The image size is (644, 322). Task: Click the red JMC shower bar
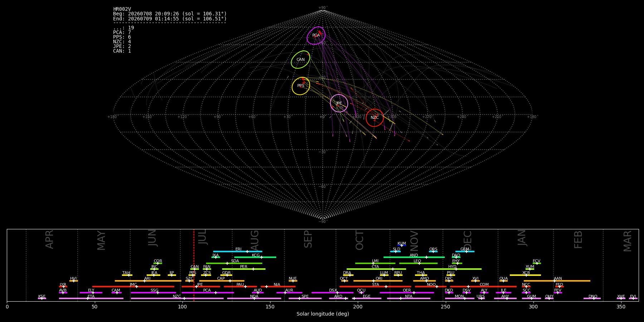pyautogui.click(x=133, y=287)
